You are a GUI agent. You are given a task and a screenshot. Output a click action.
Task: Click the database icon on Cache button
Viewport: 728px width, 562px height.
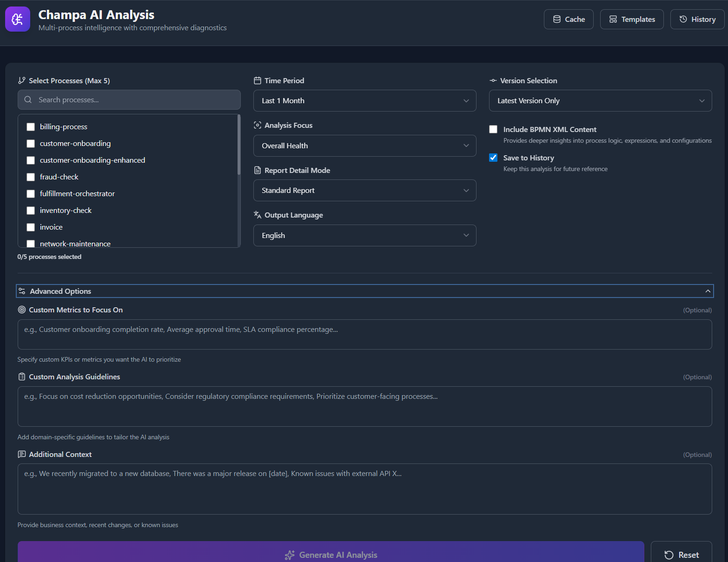(x=556, y=19)
